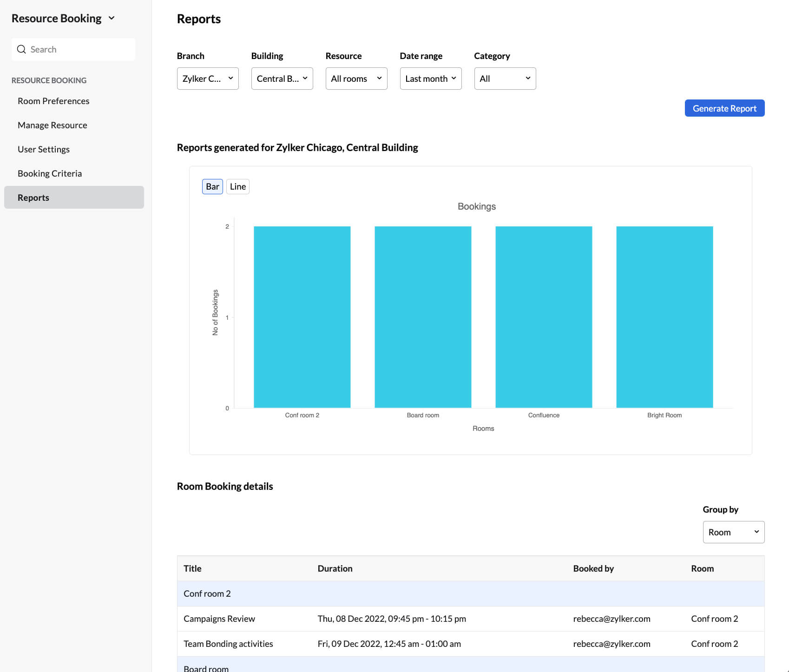
Task: Change the Resource filter from All rooms
Action: tap(356, 79)
